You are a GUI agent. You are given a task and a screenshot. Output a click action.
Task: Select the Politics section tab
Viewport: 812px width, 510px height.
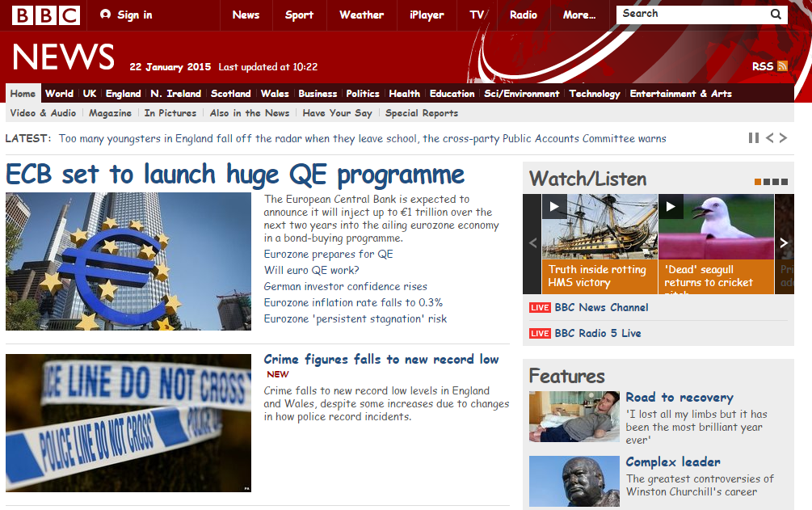363,94
